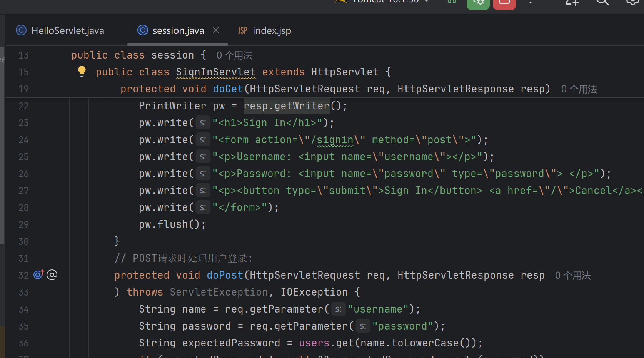Click the POST请求时处理用户登录 comment
This screenshot has height=358, width=644.
pyautogui.click(x=184, y=258)
